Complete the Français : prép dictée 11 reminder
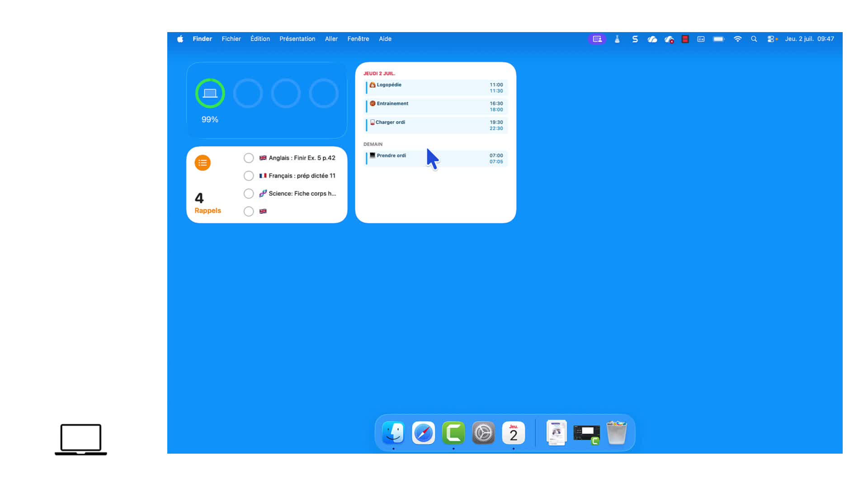 coord(249,176)
